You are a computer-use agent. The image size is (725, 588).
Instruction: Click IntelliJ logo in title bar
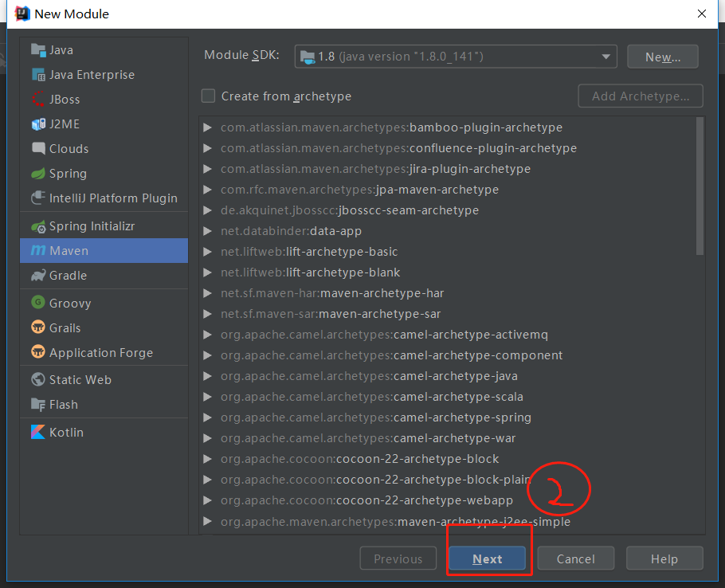click(x=22, y=14)
